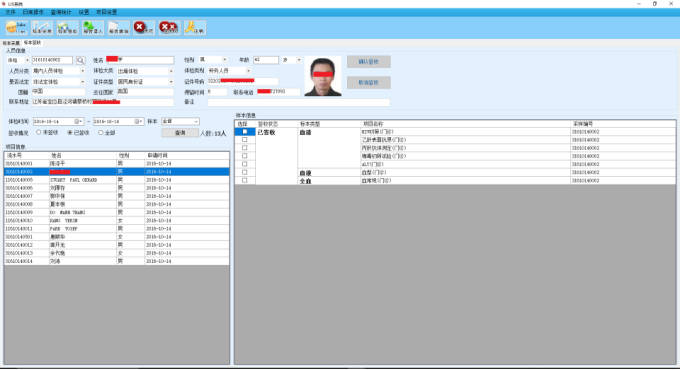680x370 pixels.
Task: Select the last person list row ending 40014
Action: 117,261
